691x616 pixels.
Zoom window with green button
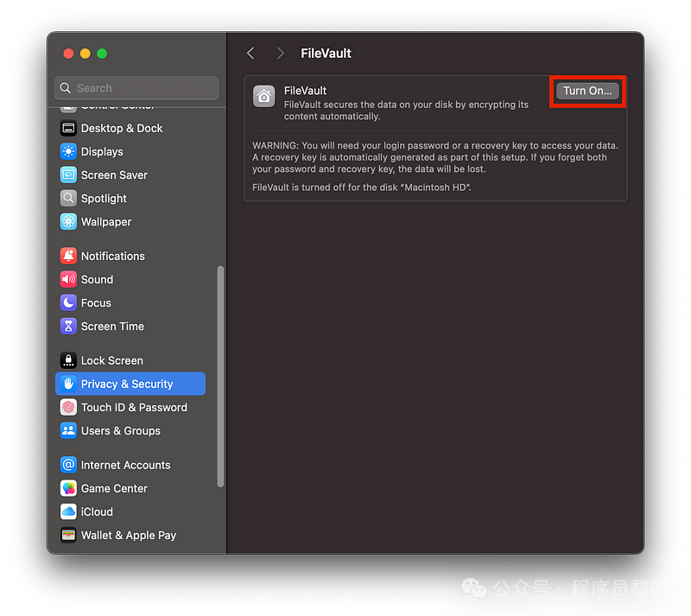point(102,54)
